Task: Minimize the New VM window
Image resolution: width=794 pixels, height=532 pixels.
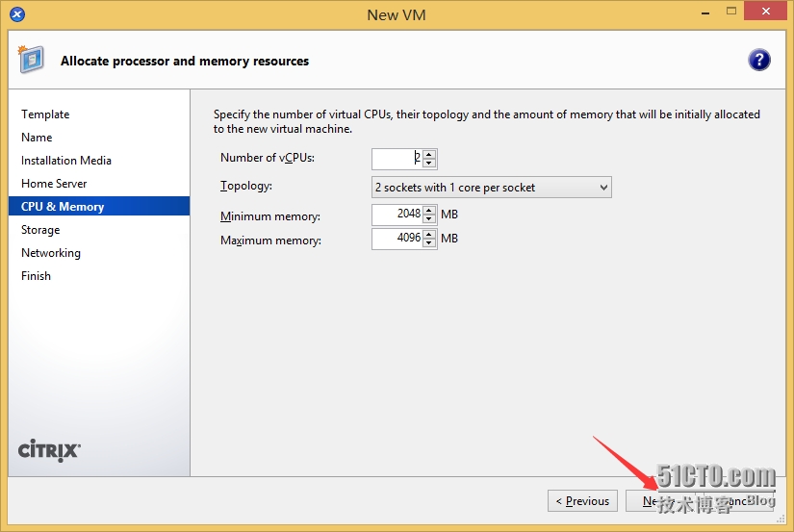Action: pyautogui.click(x=704, y=13)
